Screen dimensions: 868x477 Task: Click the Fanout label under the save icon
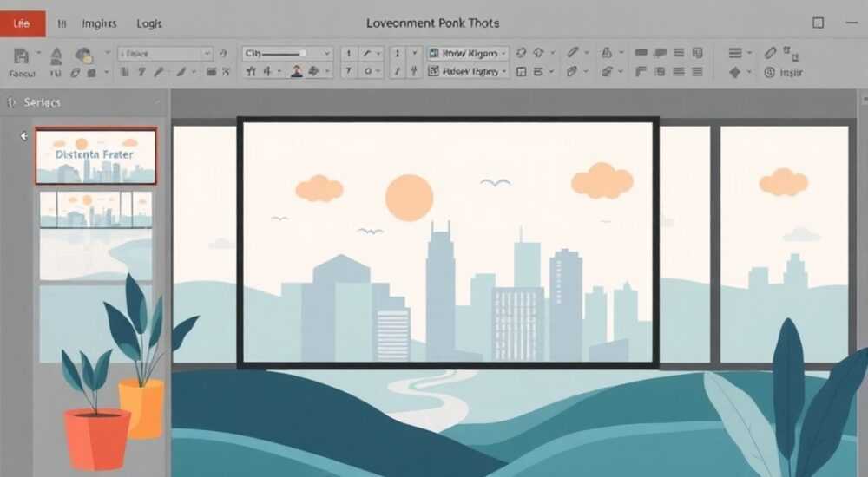click(x=23, y=74)
